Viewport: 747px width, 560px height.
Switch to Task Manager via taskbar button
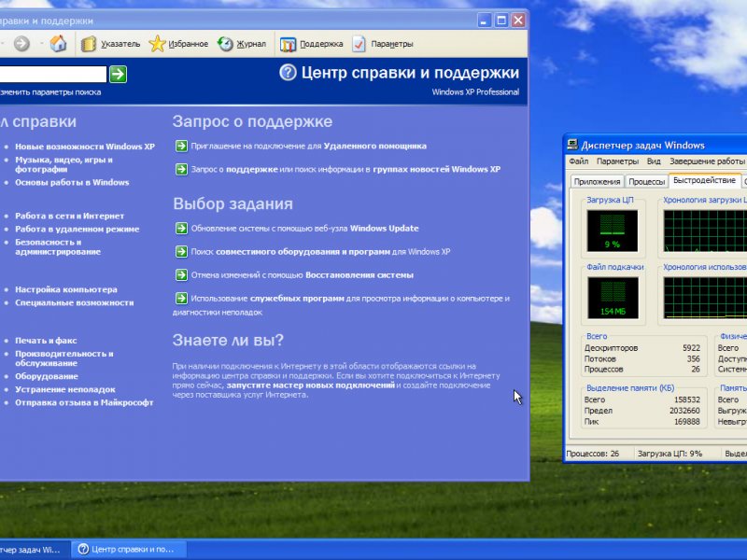point(34,550)
